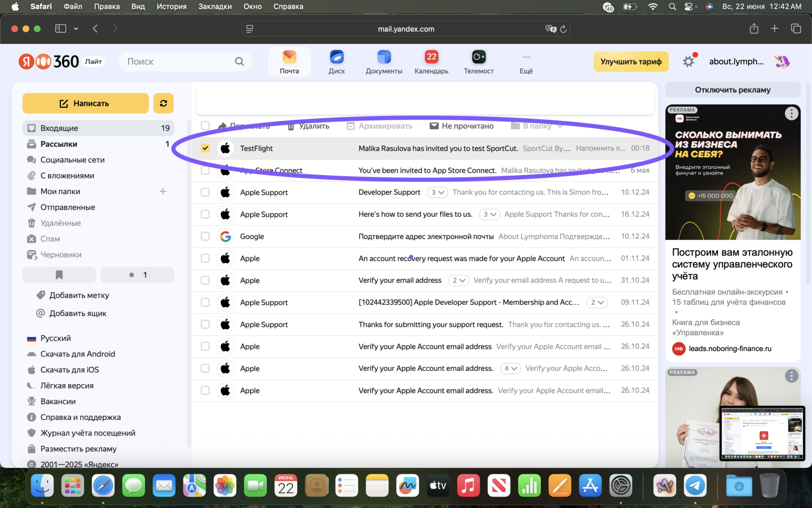Expand the 'Verify your email address' thread of 2
Screen dimensions: 812x508
[x=458, y=280]
